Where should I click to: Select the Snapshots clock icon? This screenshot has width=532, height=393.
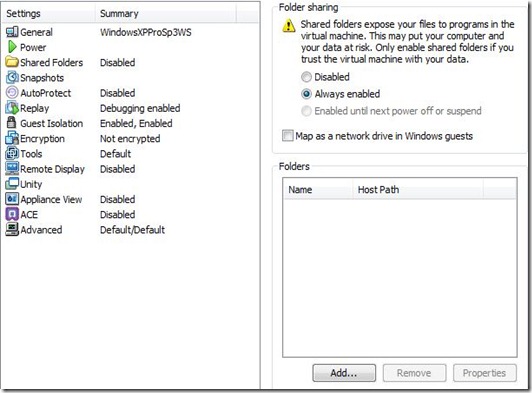point(12,77)
